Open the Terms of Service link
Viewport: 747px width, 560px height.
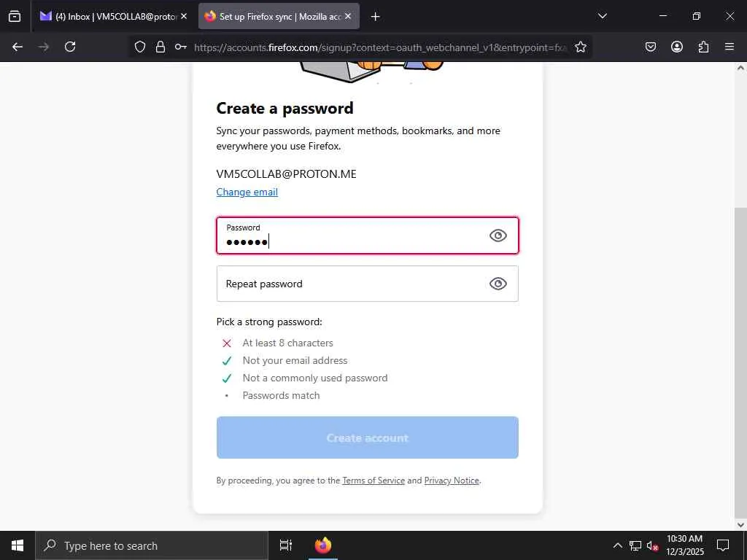[373, 481]
